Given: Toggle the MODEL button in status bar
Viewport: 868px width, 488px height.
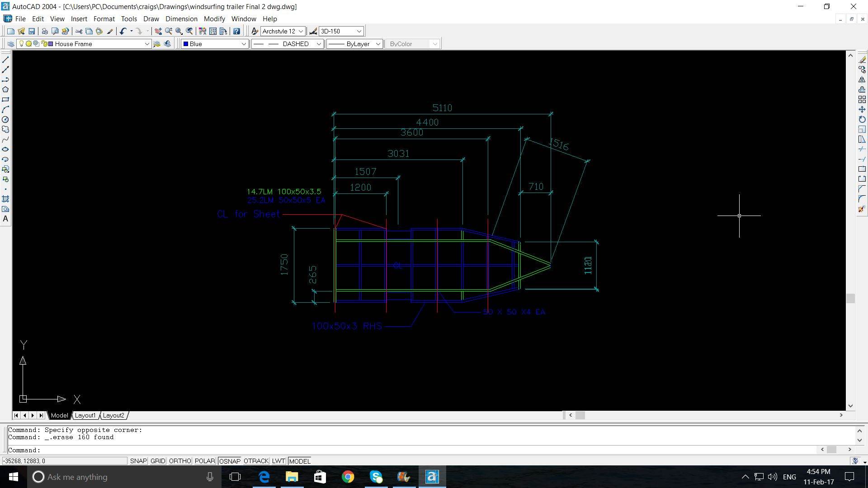Looking at the screenshot, I should click(300, 461).
